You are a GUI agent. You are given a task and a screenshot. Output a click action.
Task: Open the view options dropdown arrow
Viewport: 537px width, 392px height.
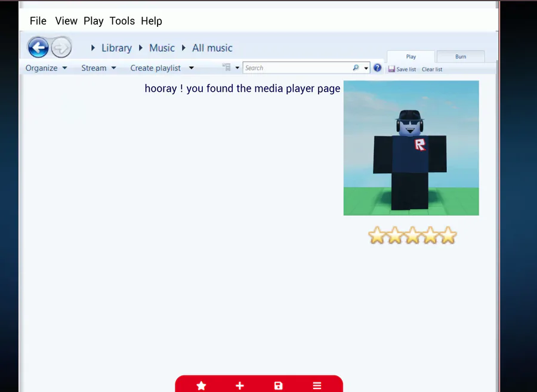(x=237, y=68)
